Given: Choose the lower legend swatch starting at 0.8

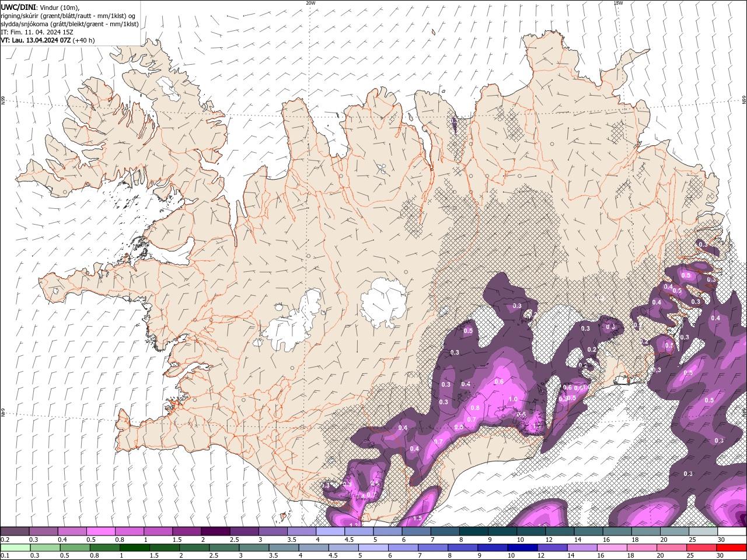Looking at the screenshot, I should click(x=104, y=548).
